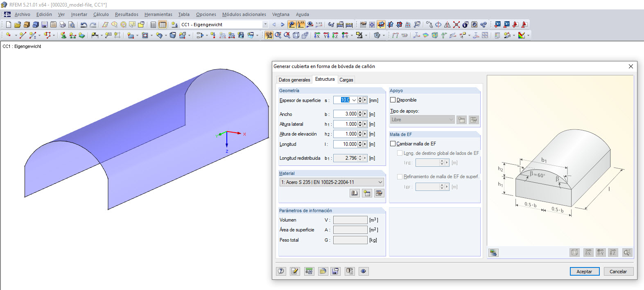This screenshot has width=644, height=290.
Task: Open arrow menu beside Ancho value
Action: point(365,114)
